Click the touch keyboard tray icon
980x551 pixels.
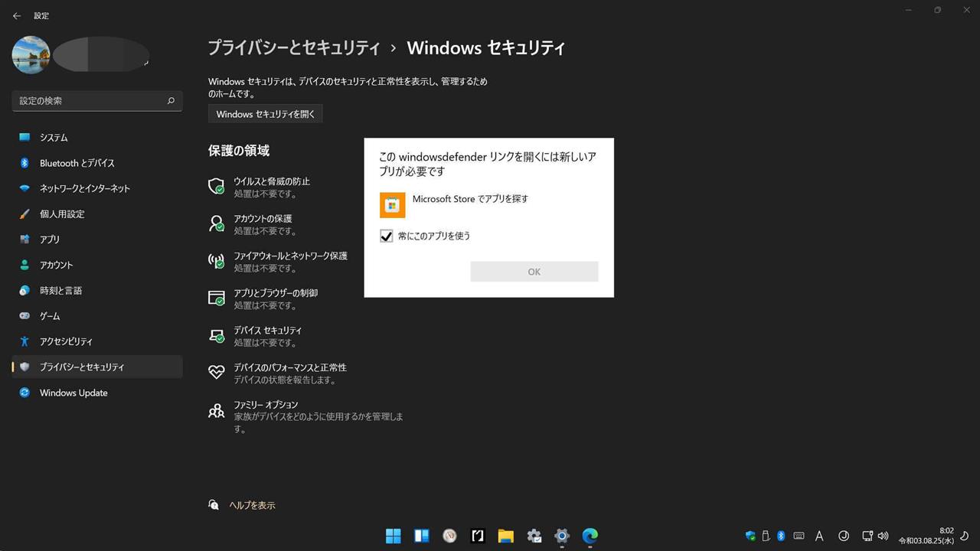tap(799, 536)
